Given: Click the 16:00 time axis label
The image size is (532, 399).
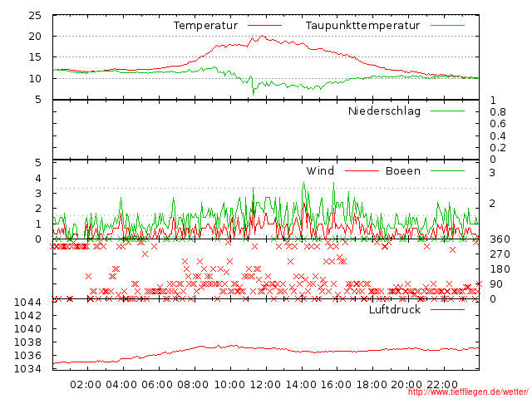Looking at the screenshot, I should (x=336, y=385).
